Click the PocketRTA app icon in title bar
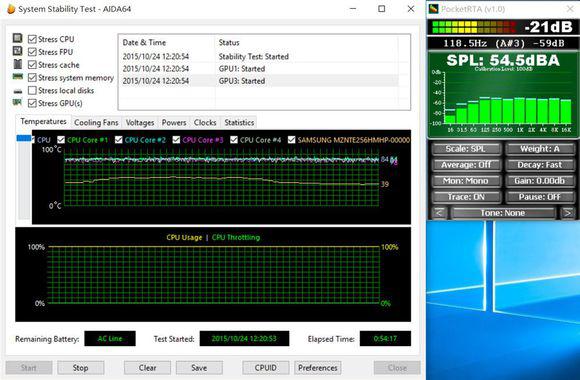 click(434, 9)
